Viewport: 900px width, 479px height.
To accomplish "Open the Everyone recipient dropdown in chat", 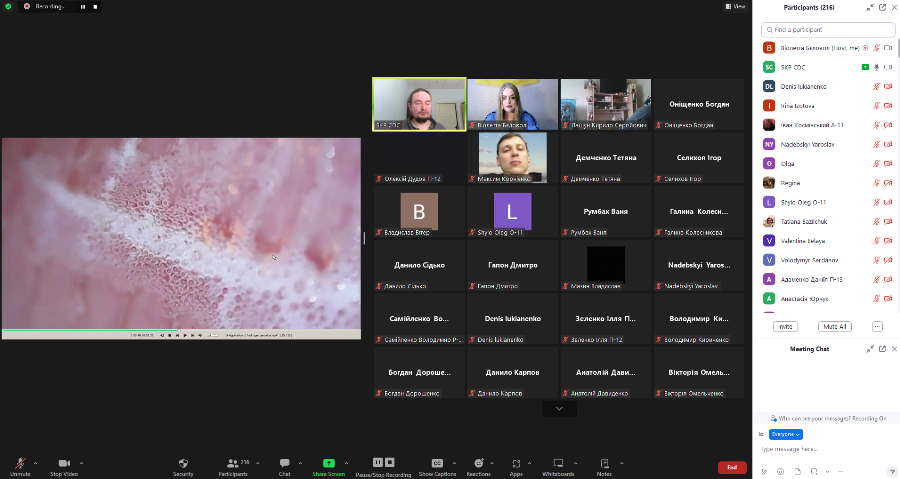I will [786, 434].
